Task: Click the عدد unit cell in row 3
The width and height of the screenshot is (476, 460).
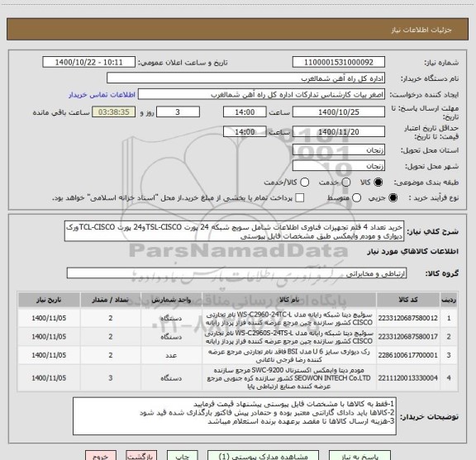Action: [171, 355]
